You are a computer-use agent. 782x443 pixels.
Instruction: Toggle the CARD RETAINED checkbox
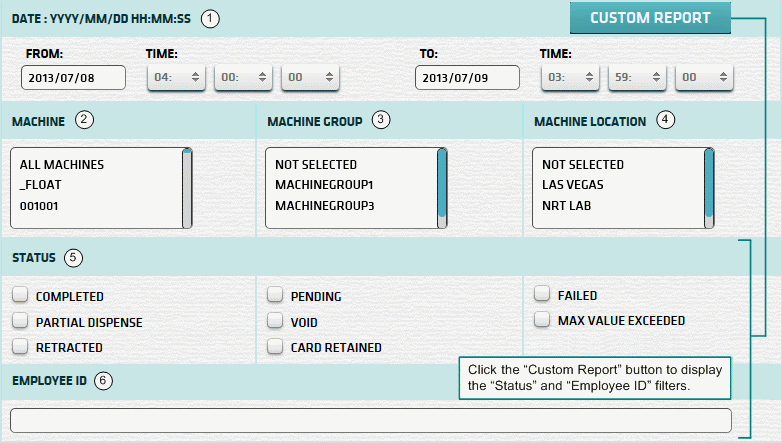[x=275, y=348]
